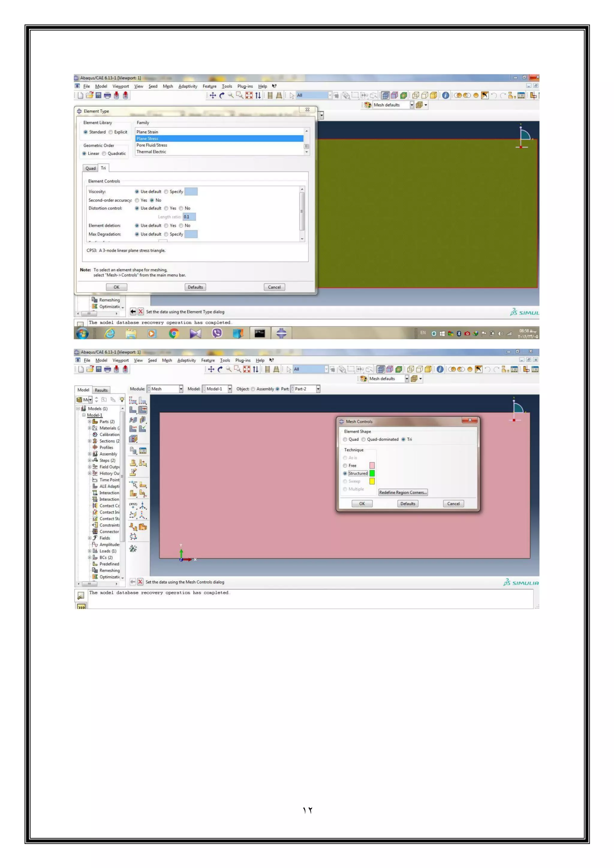Open the Module dropdown showing Mesh
Image resolution: width=614 pixels, height=868 pixels.
(x=181, y=389)
